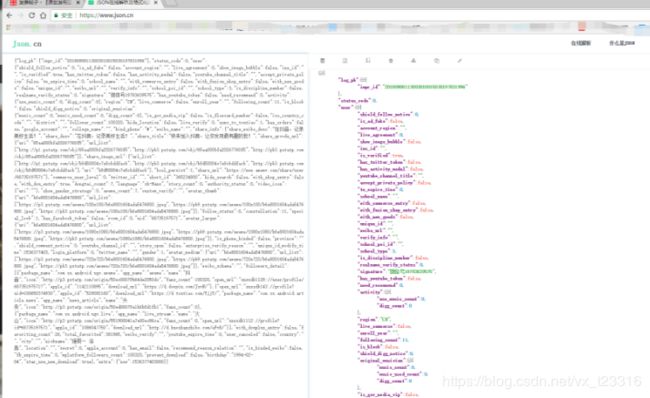Open the browser home page icon
650x398 pixels.
[x=43, y=15]
